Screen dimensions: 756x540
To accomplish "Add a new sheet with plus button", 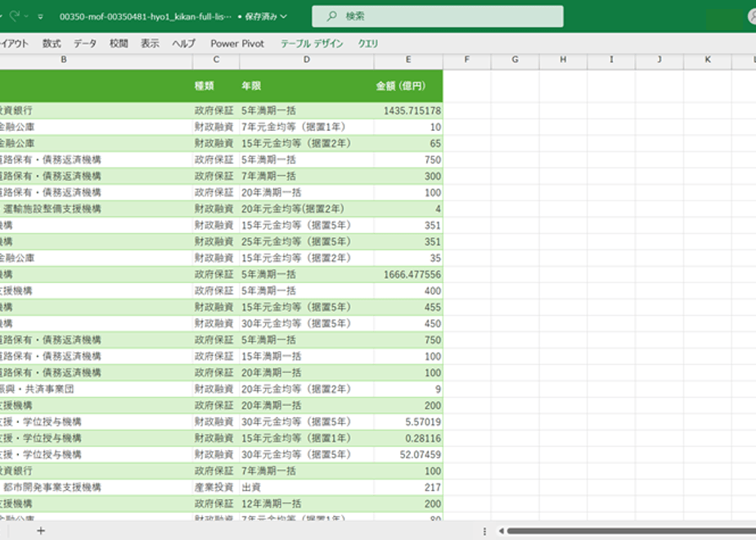I will tap(41, 531).
